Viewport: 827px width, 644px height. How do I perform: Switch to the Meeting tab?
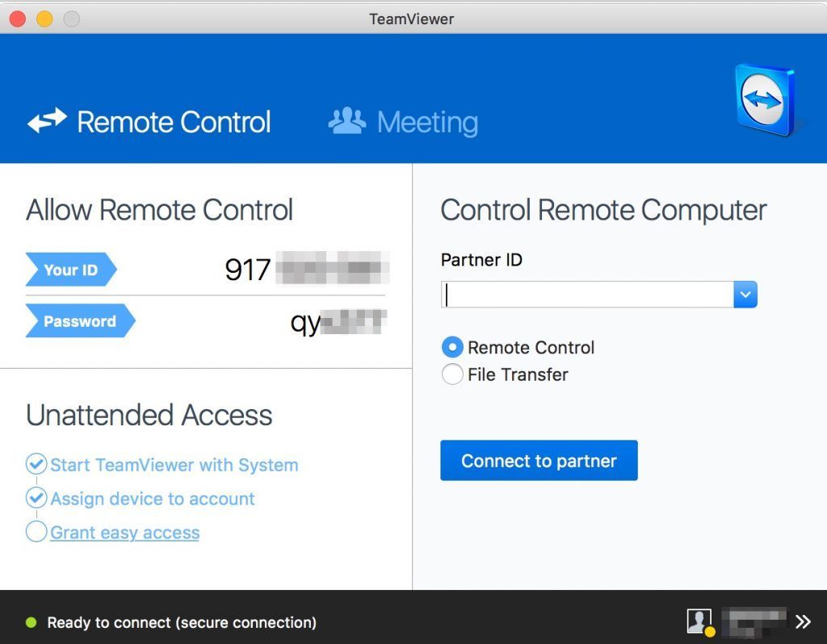[404, 122]
